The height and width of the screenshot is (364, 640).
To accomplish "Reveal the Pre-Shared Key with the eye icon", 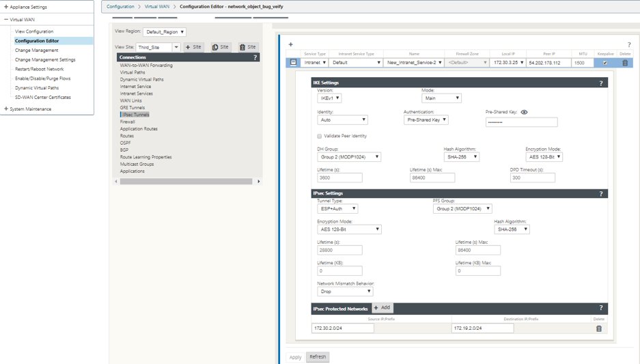I will coord(524,112).
